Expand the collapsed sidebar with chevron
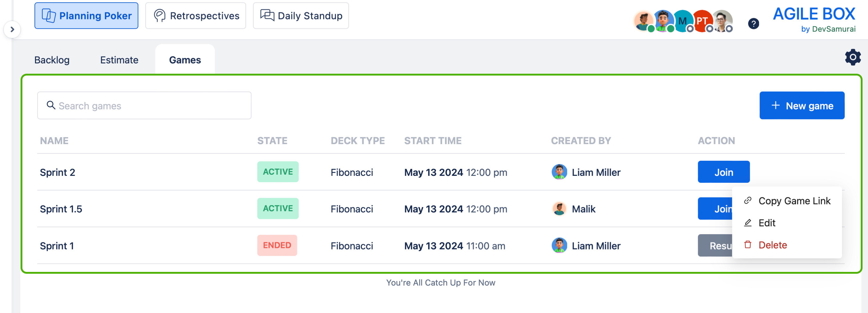Viewport: 868px width, 313px height. (12, 30)
